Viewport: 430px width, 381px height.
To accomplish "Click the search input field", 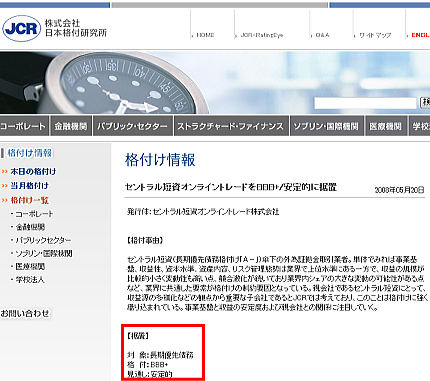I will click(x=365, y=103).
